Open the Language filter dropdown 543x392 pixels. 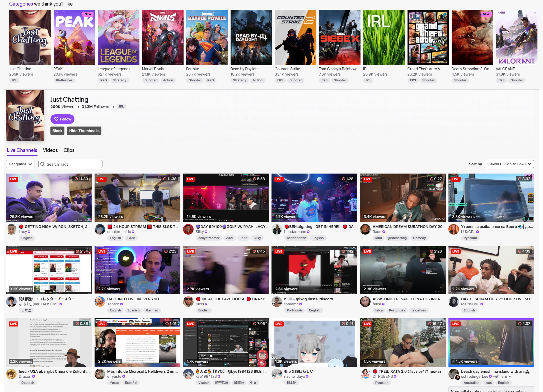[x=20, y=164]
